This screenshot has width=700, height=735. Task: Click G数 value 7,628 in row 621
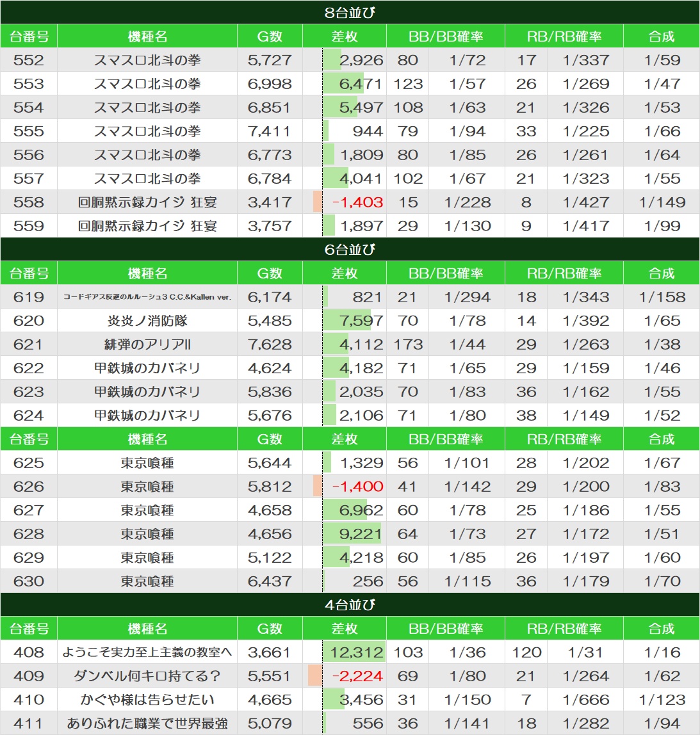(270, 344)
